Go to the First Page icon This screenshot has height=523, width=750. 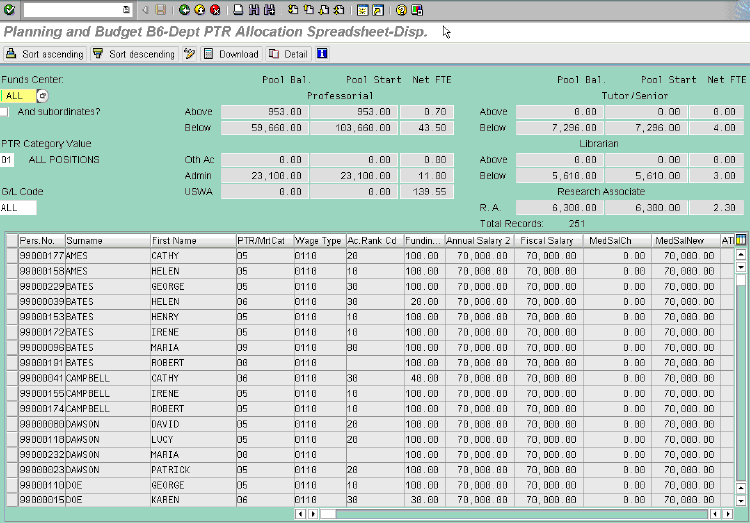(293, 10)
